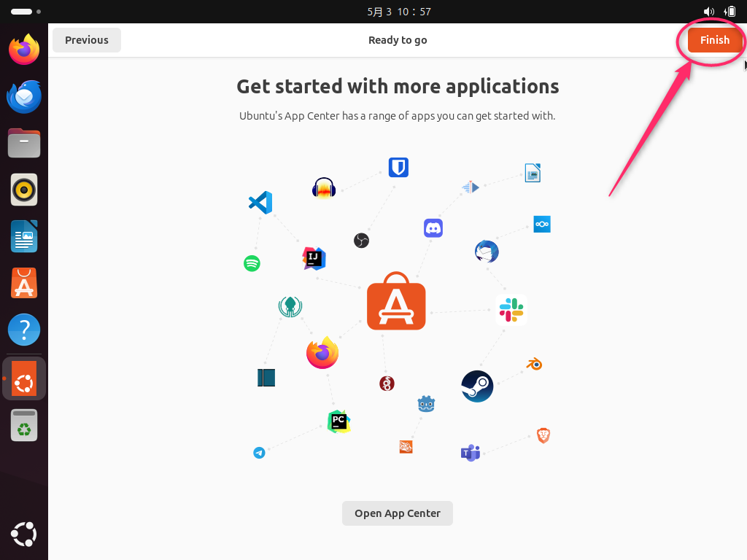Click the blue arrow-shaped app icon
This screenshot has height=560, width=747.
pos(471,187)
